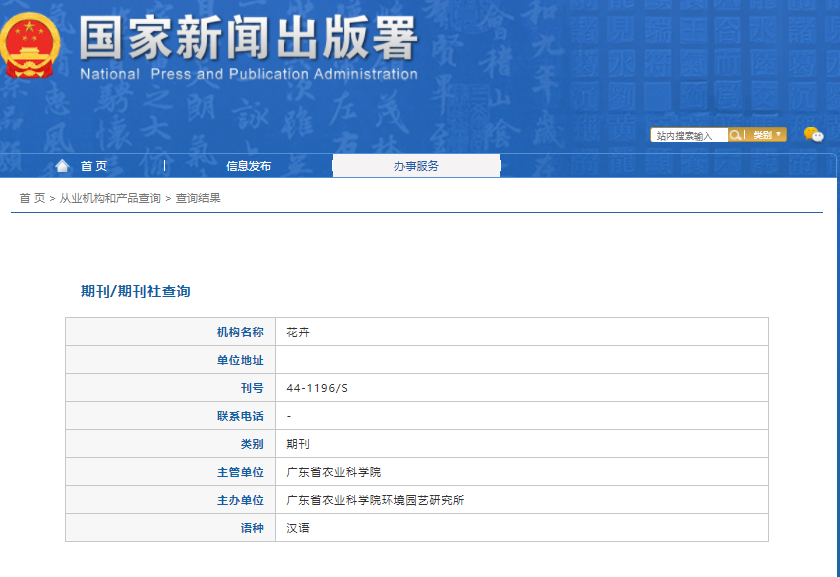This screenshot has width=840, height=577.
Task: Click the 主管单位 value 广东省农业科学院
Action: 334,472
